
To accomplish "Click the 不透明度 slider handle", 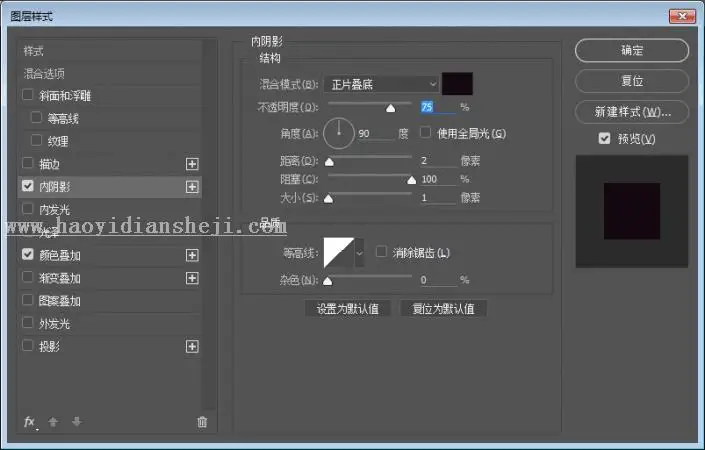I will (x=391, y=108).
